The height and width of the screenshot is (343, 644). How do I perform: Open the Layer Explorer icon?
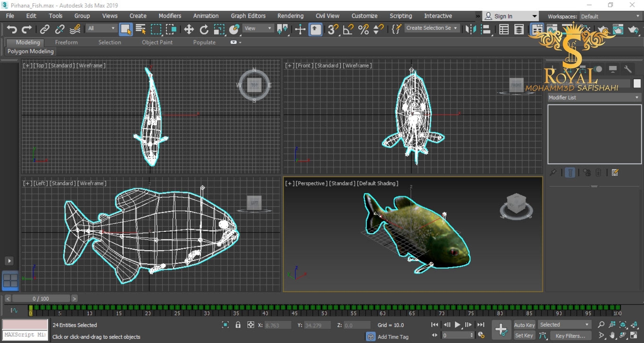pos(519,29)
